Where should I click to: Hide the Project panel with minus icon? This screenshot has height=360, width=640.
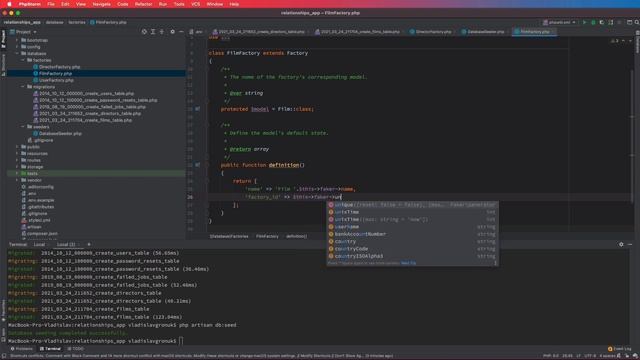tap(181, 31)
